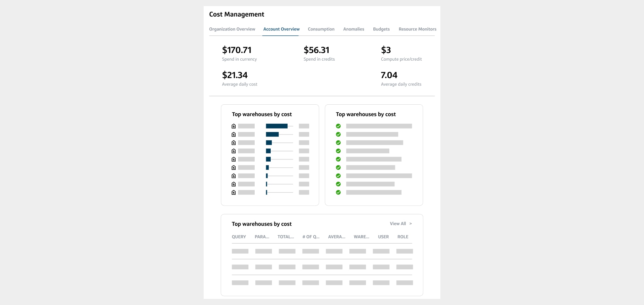Go to the Budgets tab
This screenshot has width=644, height=305.
coord(381,29)
